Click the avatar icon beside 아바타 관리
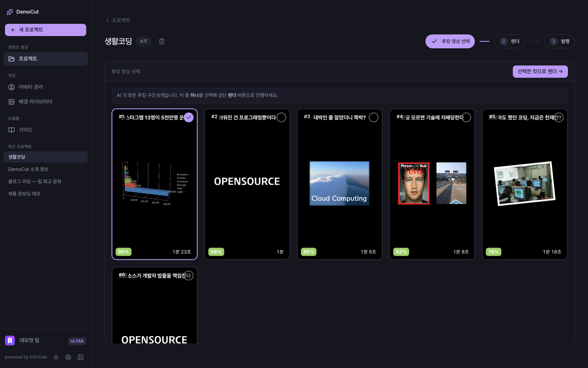The width and height of the screenshot is (588, 368). coord(12,87)
